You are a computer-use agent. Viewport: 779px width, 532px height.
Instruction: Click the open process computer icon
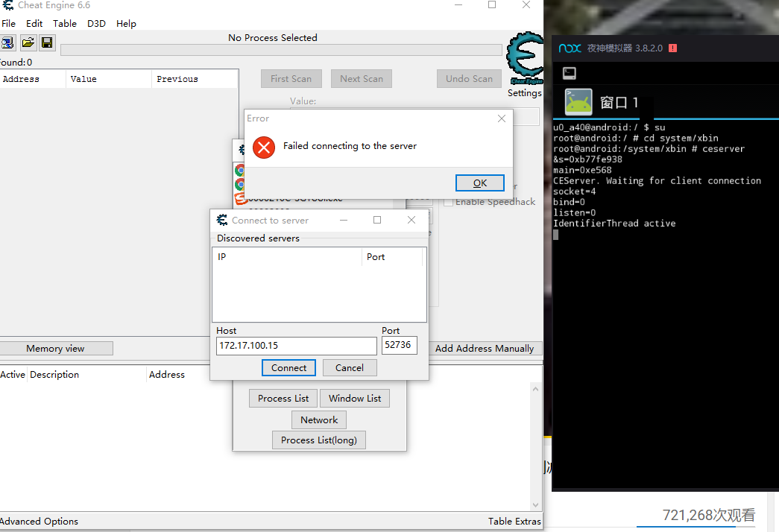(7, 43)
